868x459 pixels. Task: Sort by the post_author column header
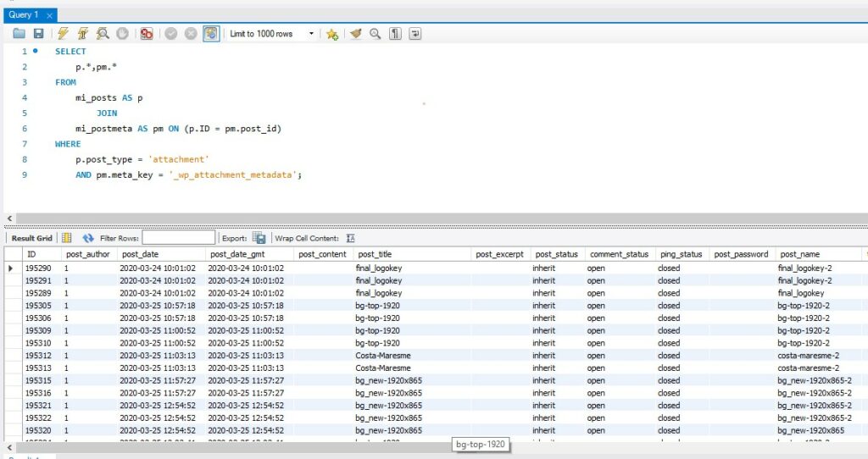tap(88, 254)
